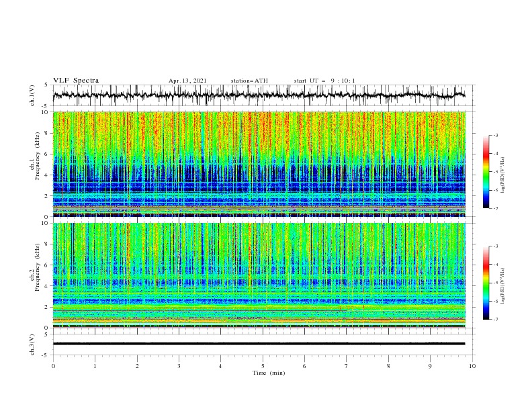Click the "ch.3(V)" axis label
Viewport: 532px width, 411px height.
coord(32,345)
